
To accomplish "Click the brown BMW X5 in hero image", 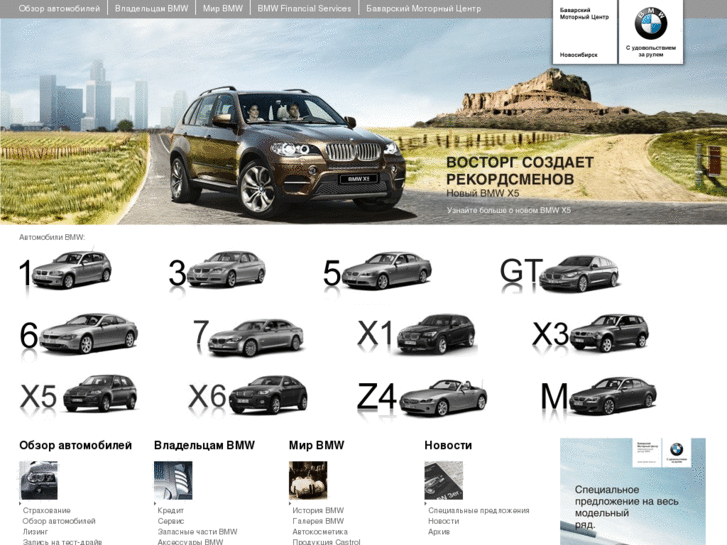I will (287, 153).
